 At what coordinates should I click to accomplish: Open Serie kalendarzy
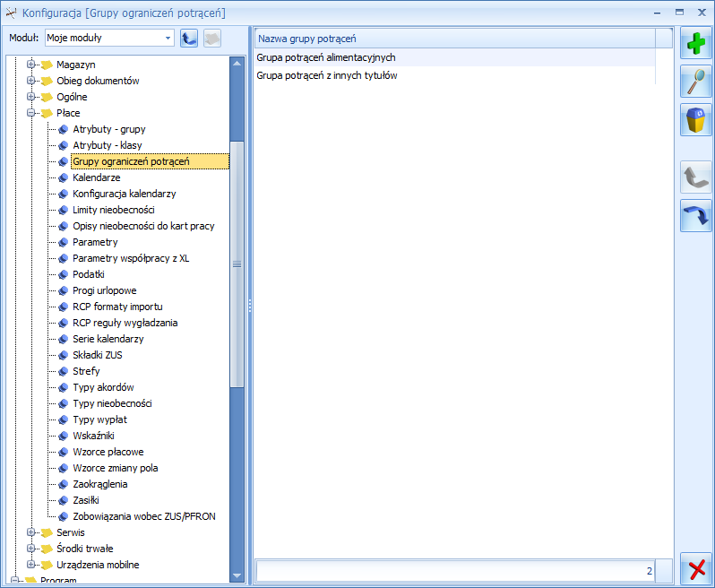pyautogui.click(x=108, y=339)
